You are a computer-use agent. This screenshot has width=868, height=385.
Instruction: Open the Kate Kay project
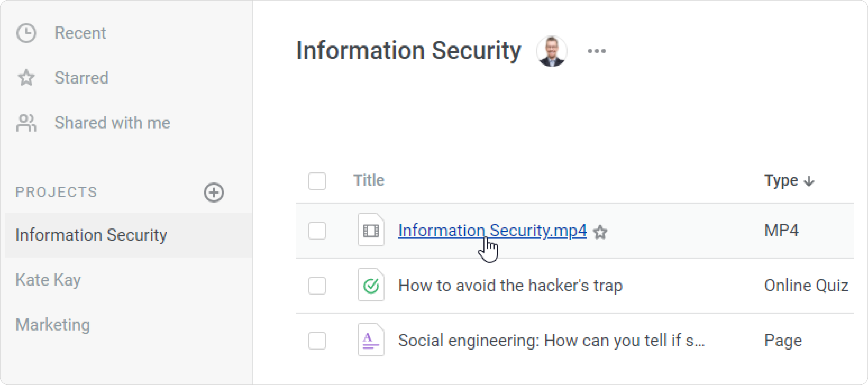coord(48,280)
